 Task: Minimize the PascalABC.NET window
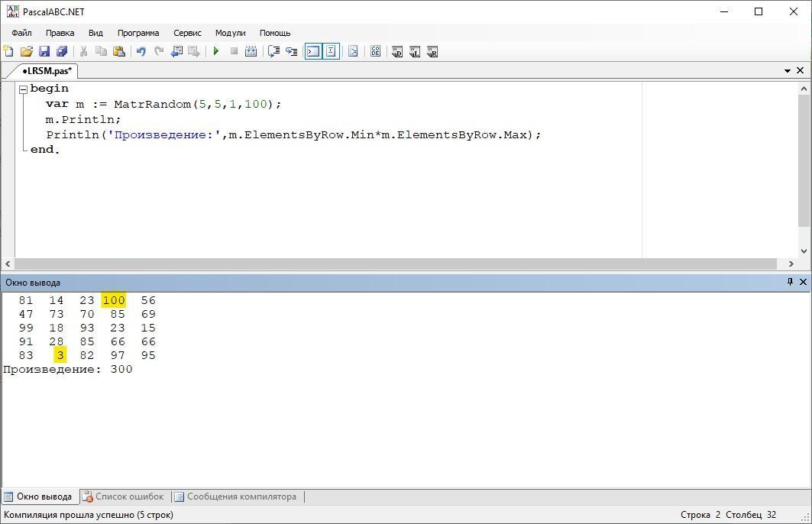click(x=724, y=11)
